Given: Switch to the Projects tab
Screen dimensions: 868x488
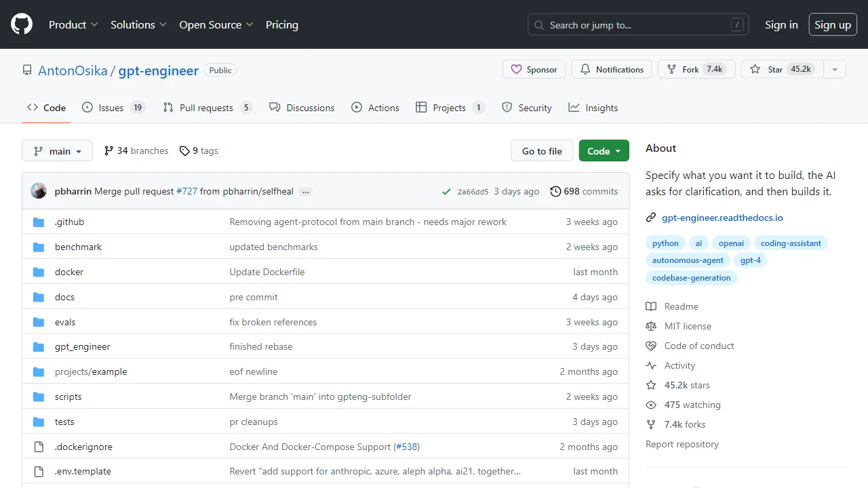Looking at the screenshot, I should tap(450, 108).
